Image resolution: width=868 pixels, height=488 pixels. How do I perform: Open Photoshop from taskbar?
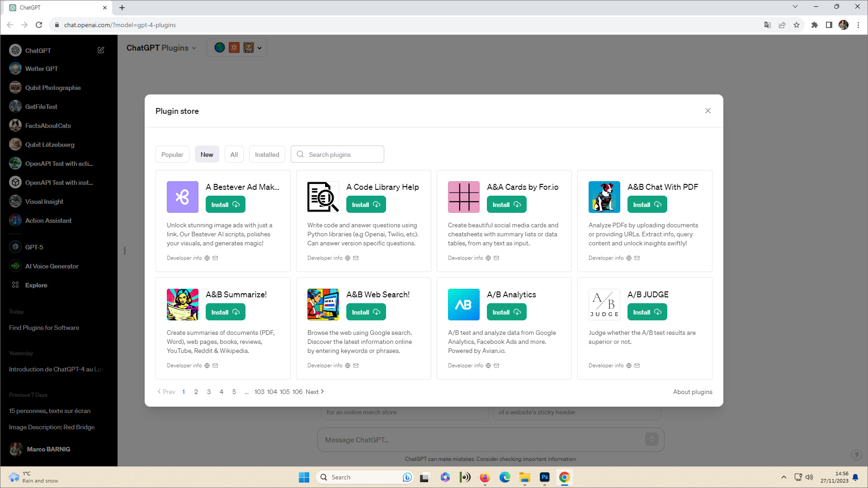pyautogui.click(x=544, y=477)
